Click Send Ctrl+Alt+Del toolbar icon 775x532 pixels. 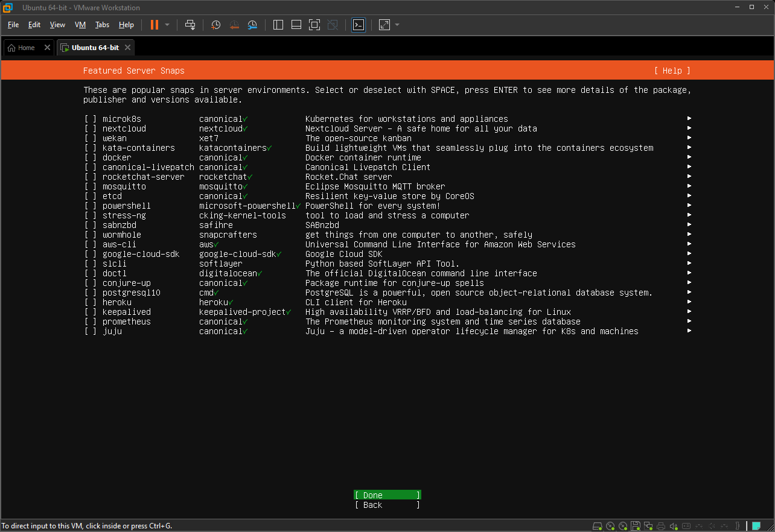pos(190,25)
